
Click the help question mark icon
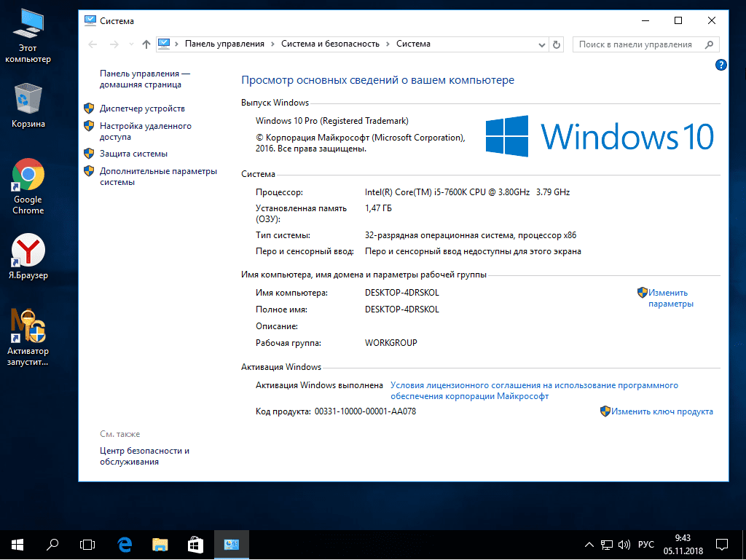(x=721, y=65)
